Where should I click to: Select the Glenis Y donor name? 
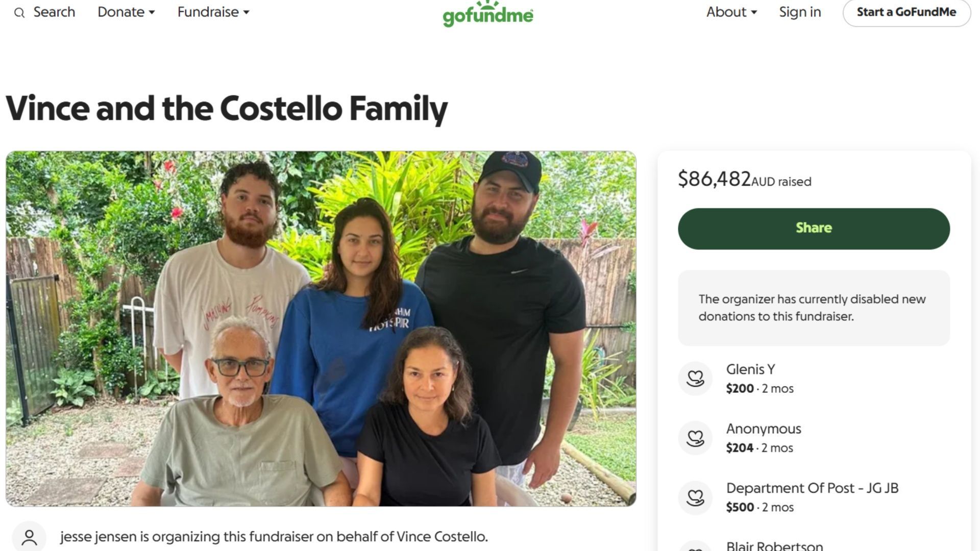(750, 369)
